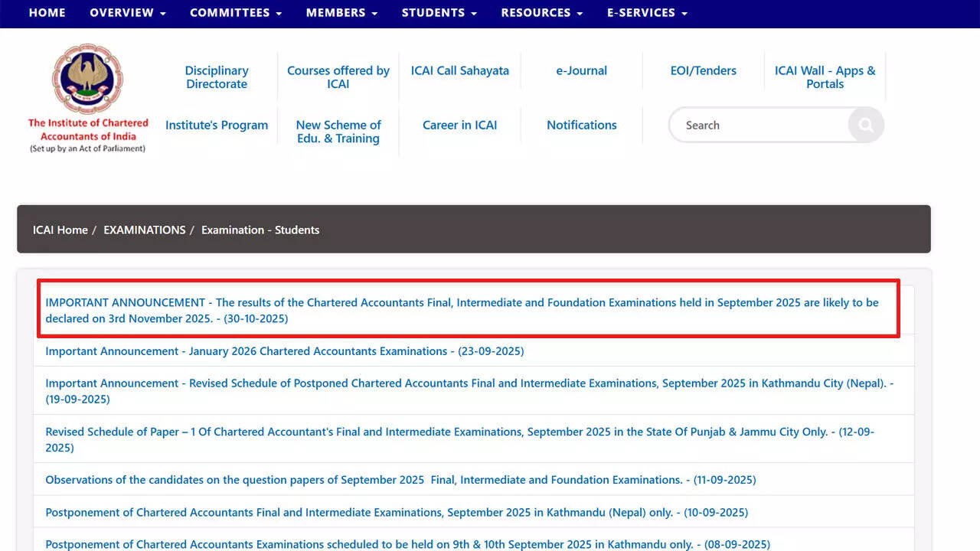Viewport: 980px width, 551px height.
Task: Open the September 2025 results announcement
Action: coord(462,310)
